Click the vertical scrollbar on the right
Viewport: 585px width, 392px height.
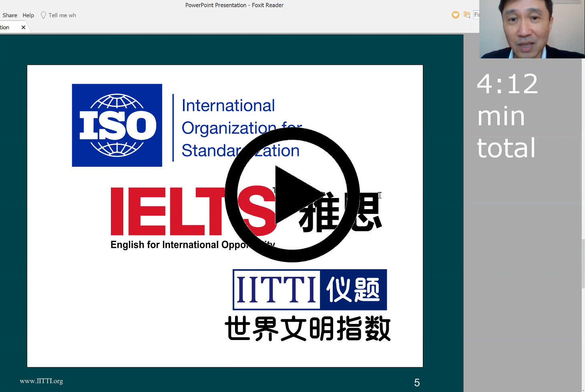click(583, 264)
